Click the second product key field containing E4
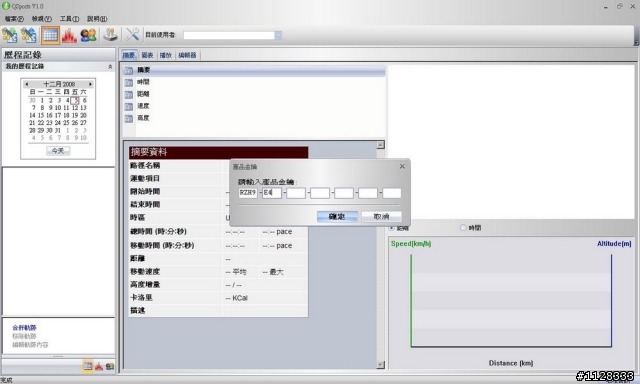This screenshot has width=640, height=384. (272, 193)
